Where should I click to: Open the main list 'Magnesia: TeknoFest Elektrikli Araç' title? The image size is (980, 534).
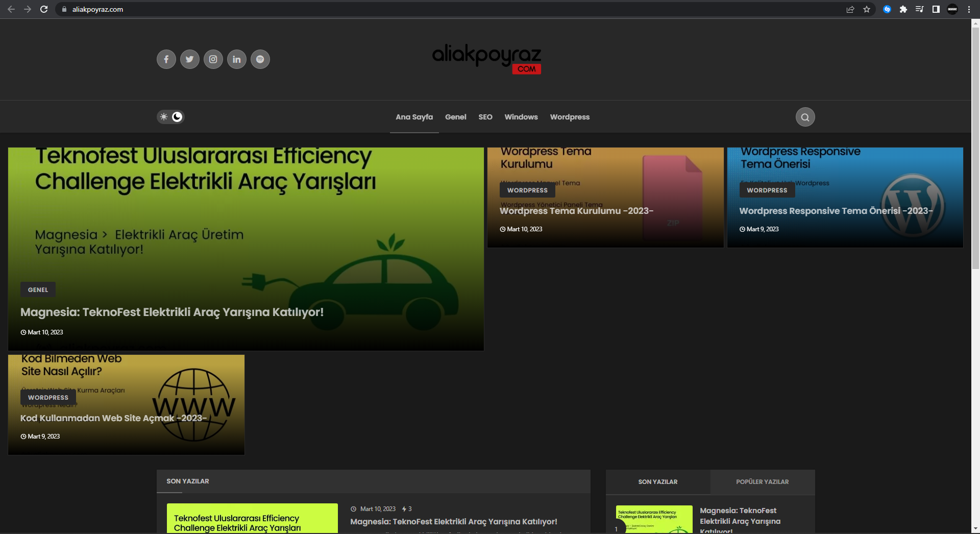click(x=454, y=522)
